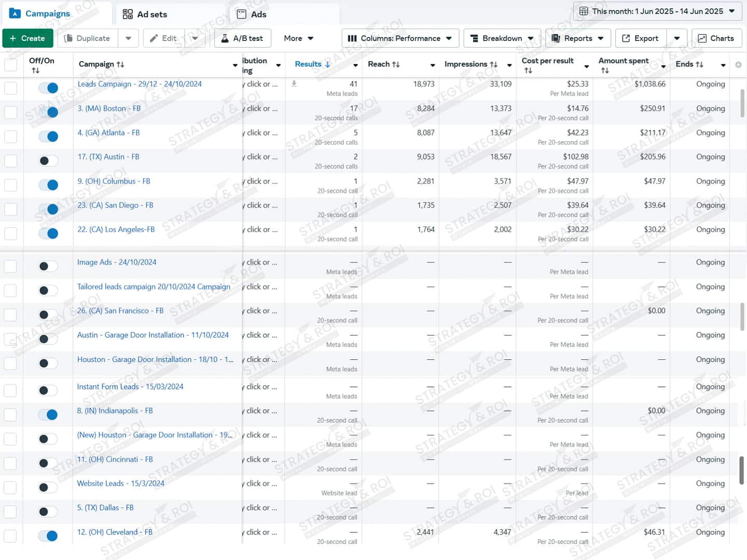Open the Breakdown dropdown
Screen dimensions: 747x560
[502, 38]
